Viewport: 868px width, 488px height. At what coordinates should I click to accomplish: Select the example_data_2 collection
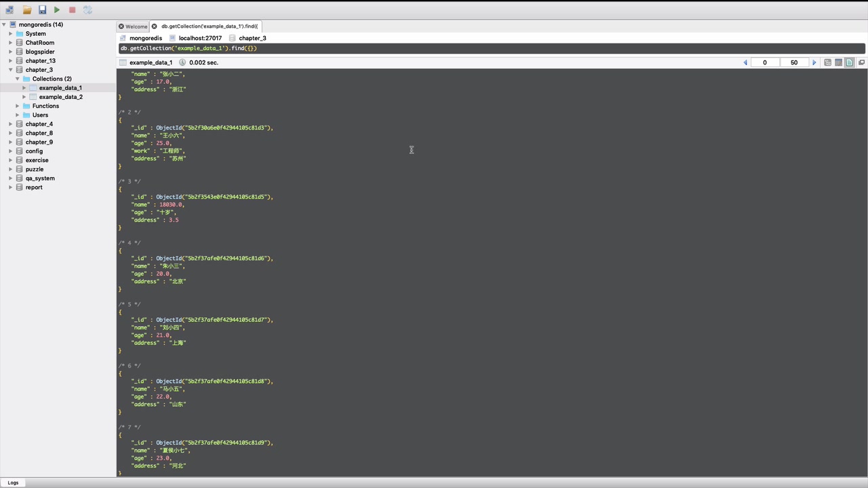[x=61, y=96]
